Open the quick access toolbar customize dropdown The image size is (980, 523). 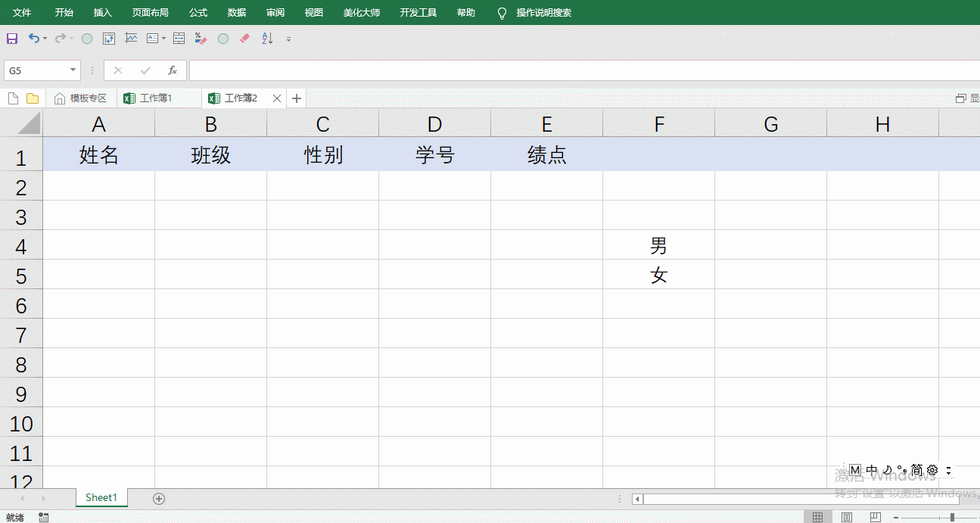click(x=288, y=38)
